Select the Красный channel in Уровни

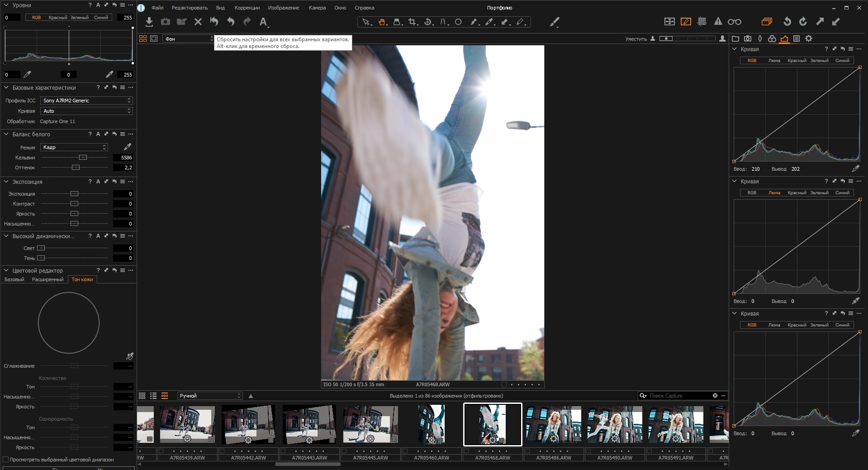coord(58,18)
